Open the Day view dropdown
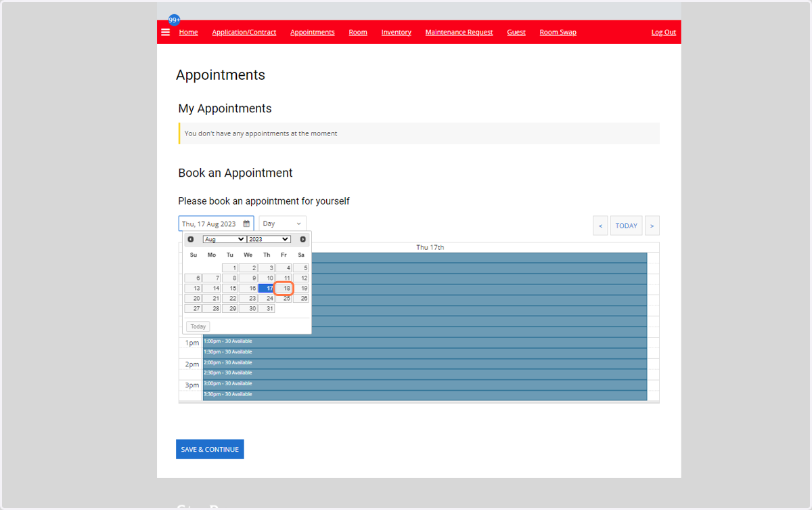 282,224
